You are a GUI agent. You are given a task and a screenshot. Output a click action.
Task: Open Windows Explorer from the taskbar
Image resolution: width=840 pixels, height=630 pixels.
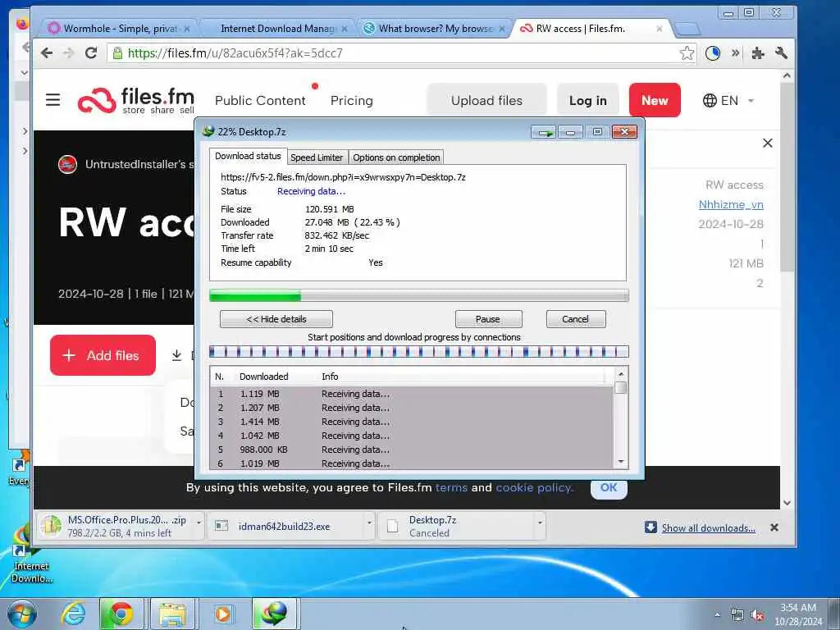(x=171, y=614)
